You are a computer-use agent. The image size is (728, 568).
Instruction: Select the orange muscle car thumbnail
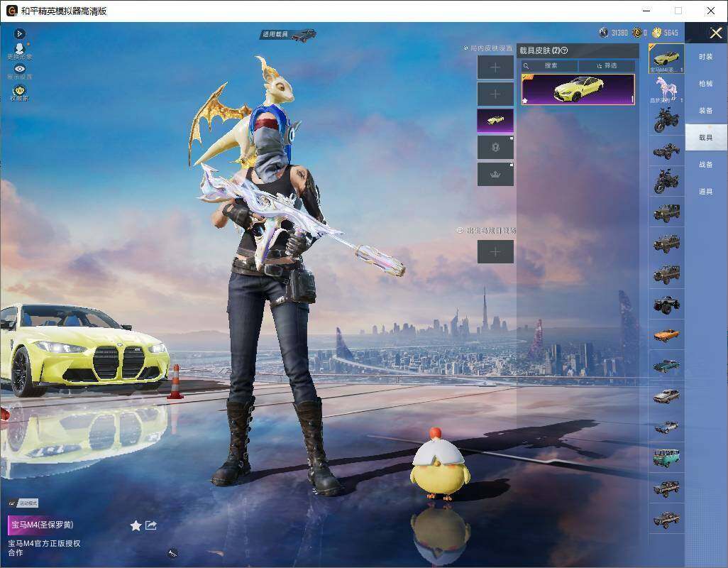point(666,335)
